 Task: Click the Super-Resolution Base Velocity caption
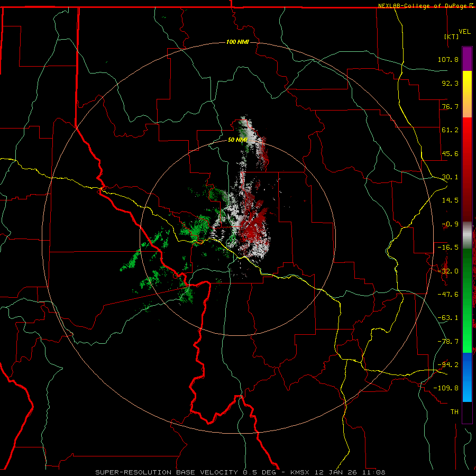pyautogui.click(x=241, y=472)
